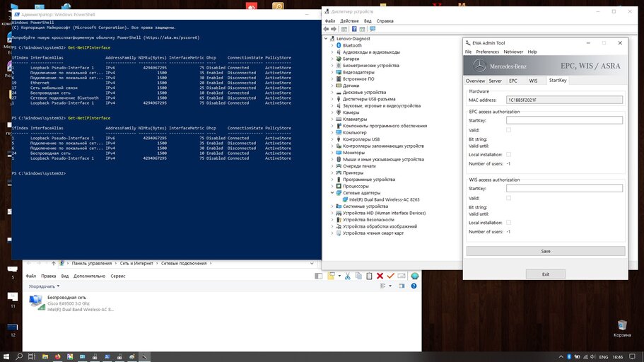
Task: Click the Paste clipboard icon in Explorer toolbar
Action: 368,276
